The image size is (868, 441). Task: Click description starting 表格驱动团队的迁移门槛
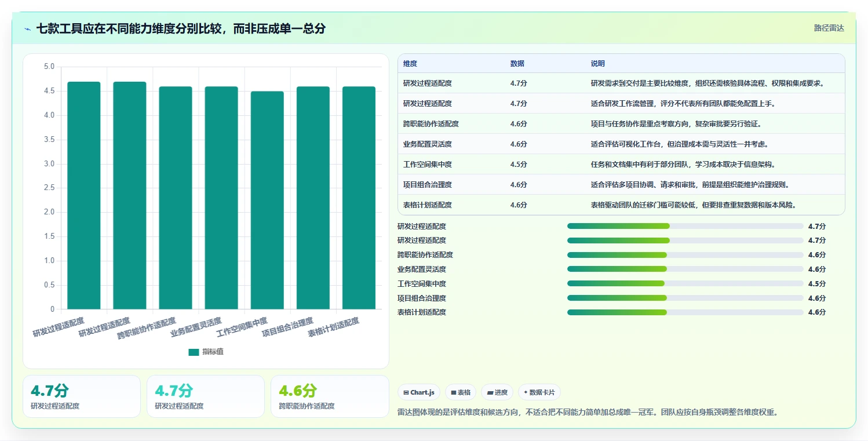tap(694, 205)
